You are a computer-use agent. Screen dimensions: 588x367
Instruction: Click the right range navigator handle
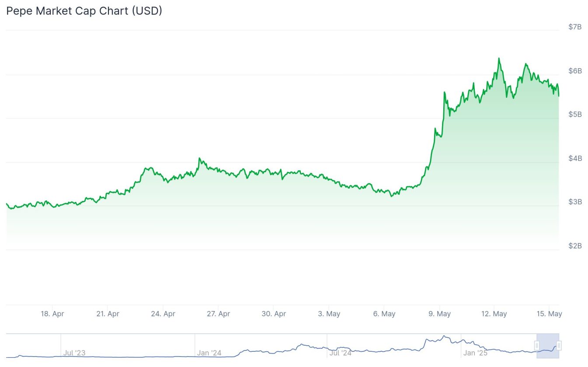pyautogui.click(x=559, y=346)
